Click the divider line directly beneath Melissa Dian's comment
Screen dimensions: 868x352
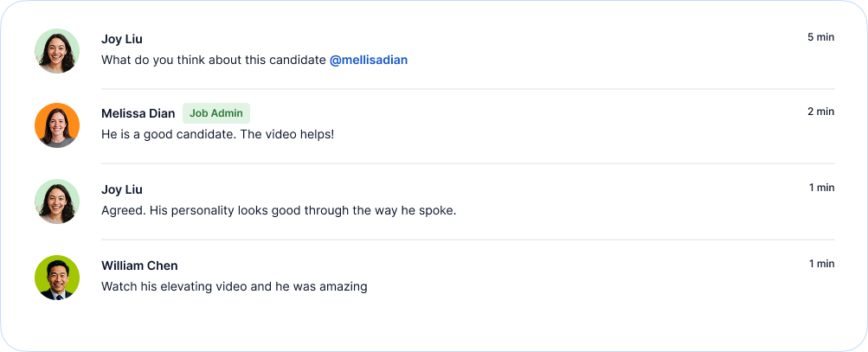point(467,163)
